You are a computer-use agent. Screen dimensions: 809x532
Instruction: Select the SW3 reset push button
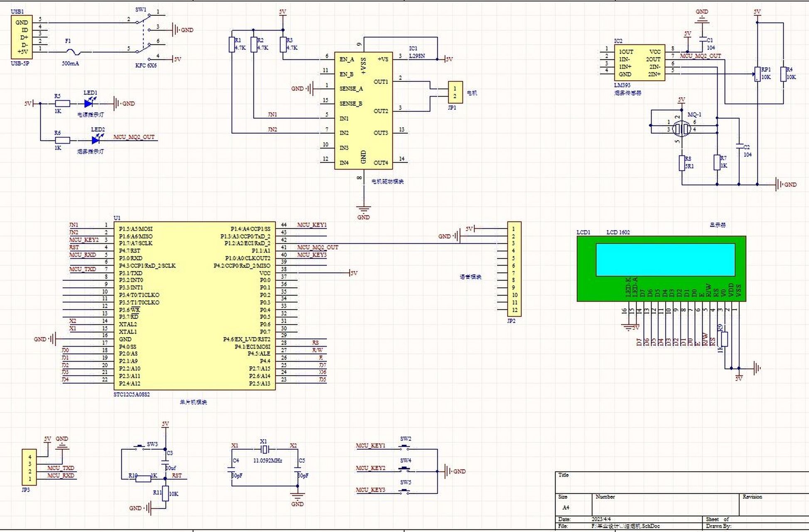(140, 448)
